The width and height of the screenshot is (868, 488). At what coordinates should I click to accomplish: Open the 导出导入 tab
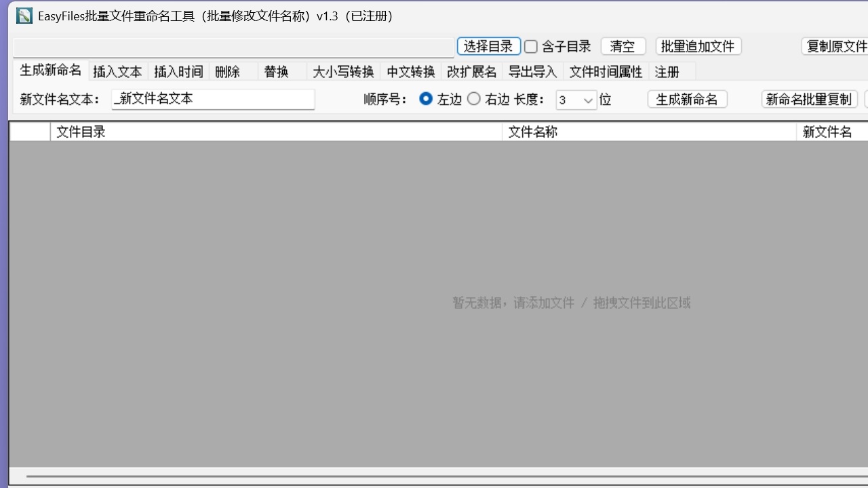click(x=533, y=72)
